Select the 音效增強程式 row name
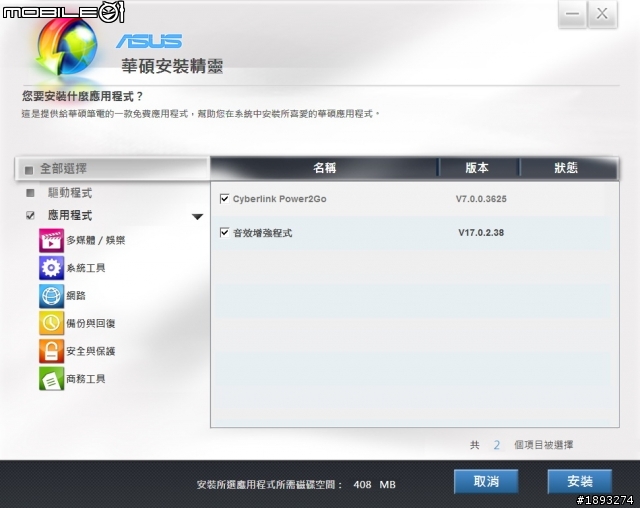This screenshot has height=508, width=640. pyautogui.click(x=262, y=233)
